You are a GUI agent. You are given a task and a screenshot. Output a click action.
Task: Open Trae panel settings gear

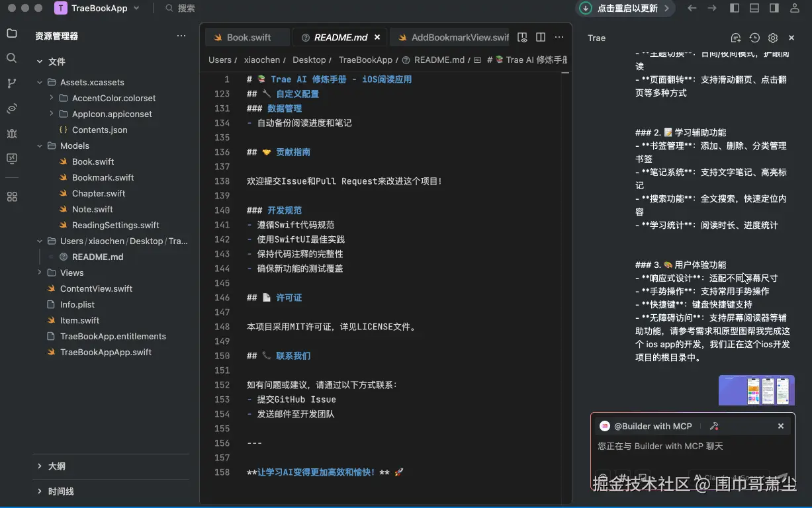[x=773, y=38]
